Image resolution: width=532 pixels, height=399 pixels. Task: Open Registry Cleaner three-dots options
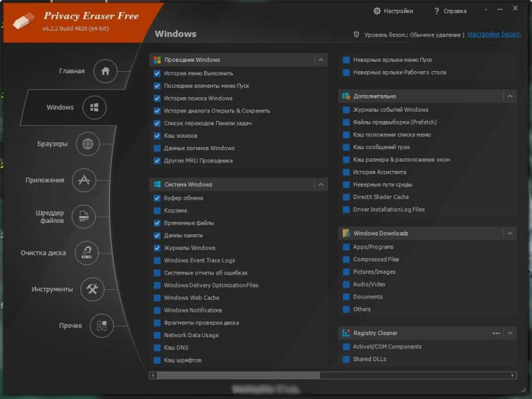(496, 333)
